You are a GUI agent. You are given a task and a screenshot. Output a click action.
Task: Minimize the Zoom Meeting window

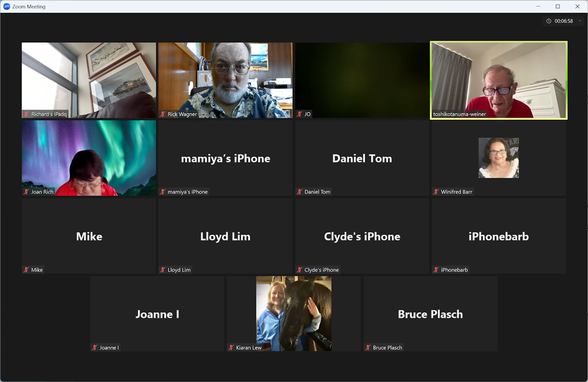click(x=538, y=6)
